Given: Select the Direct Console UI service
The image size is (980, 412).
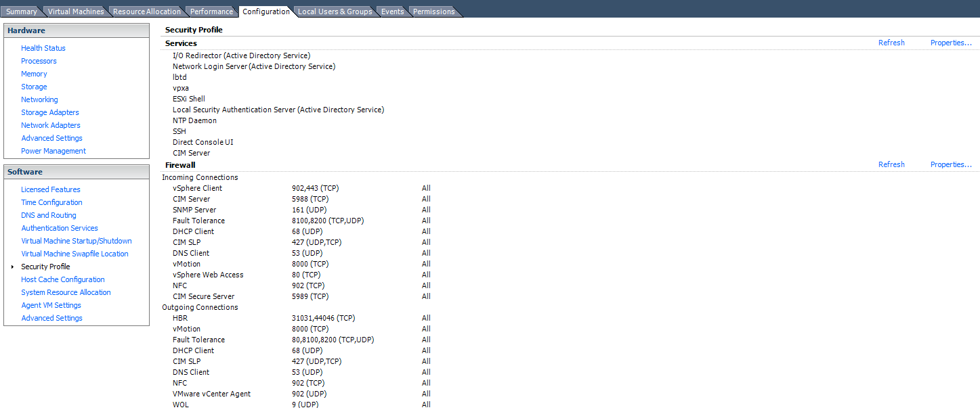Looking at the screenshot, I should pos(203,142).
